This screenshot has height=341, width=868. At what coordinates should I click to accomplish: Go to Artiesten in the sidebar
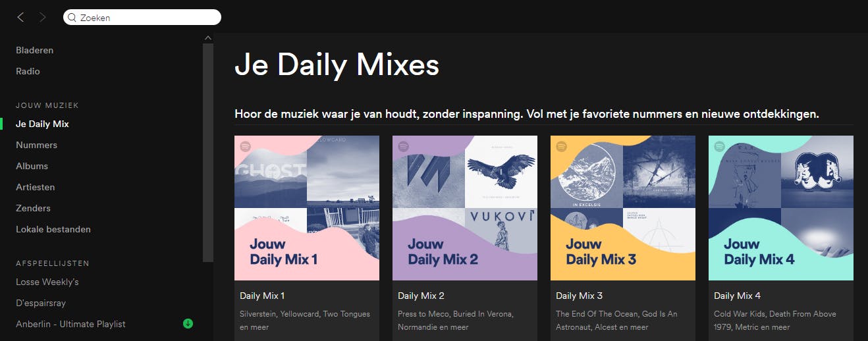pos(36,187)
